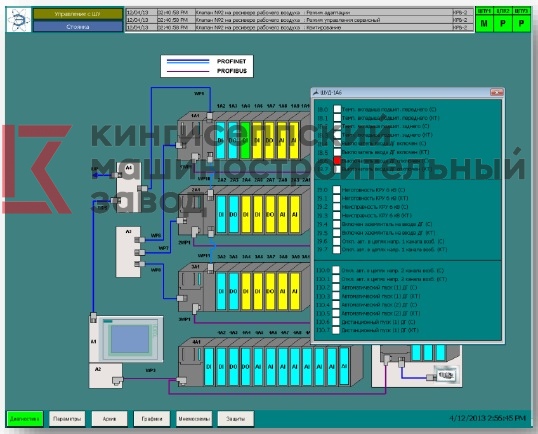Click the I9.0 indicator box
538x434 pixels.
(337, 190)
